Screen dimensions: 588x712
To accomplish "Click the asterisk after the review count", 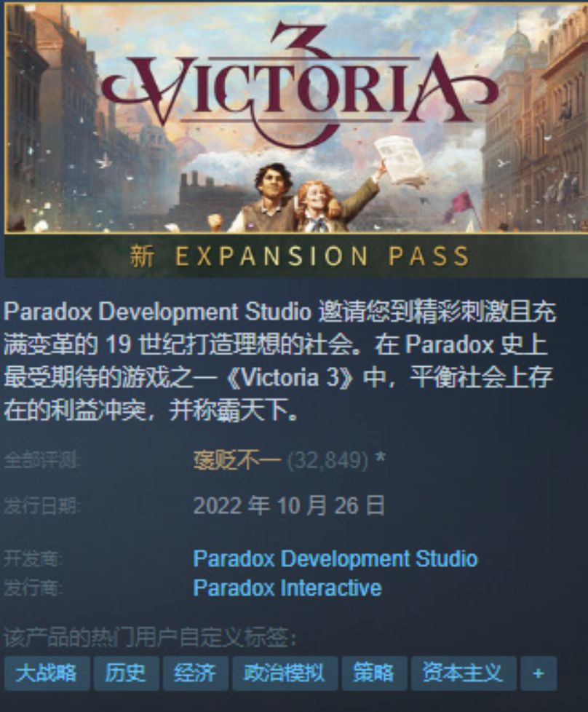I will coord(381,458).
